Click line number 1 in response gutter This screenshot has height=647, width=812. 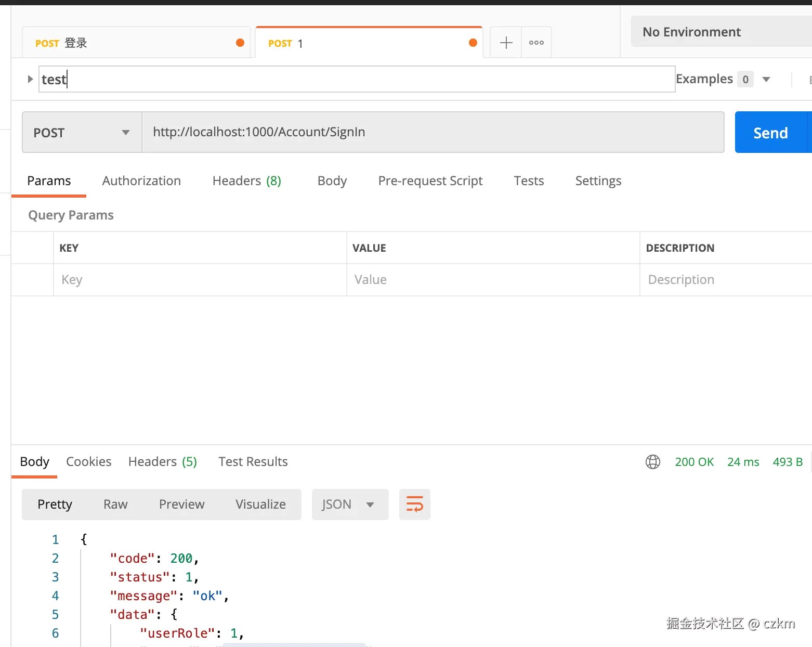56,540
